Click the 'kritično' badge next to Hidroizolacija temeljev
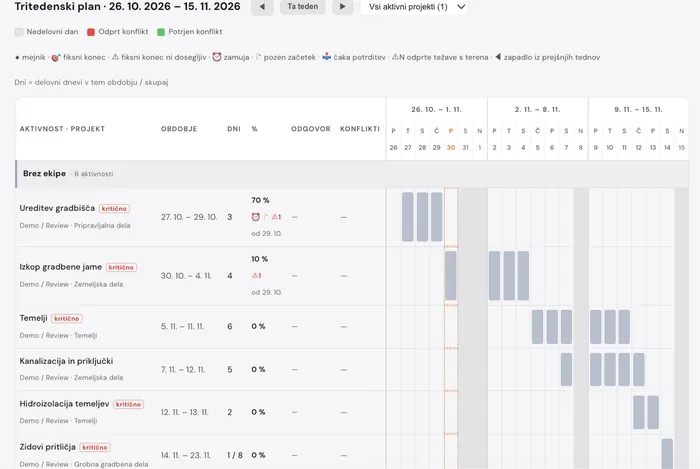Viewport: 700px width, 469px height. [128, 404]
